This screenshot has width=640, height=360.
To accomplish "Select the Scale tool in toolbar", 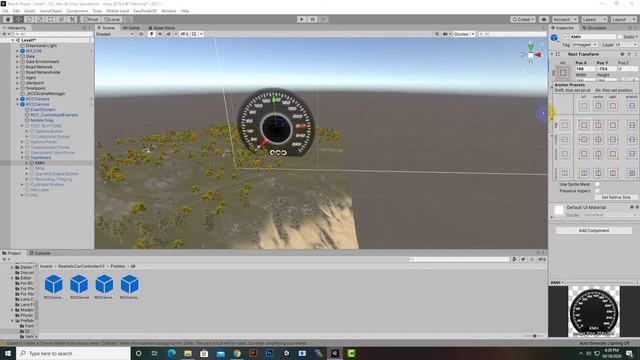I will 40,19.
